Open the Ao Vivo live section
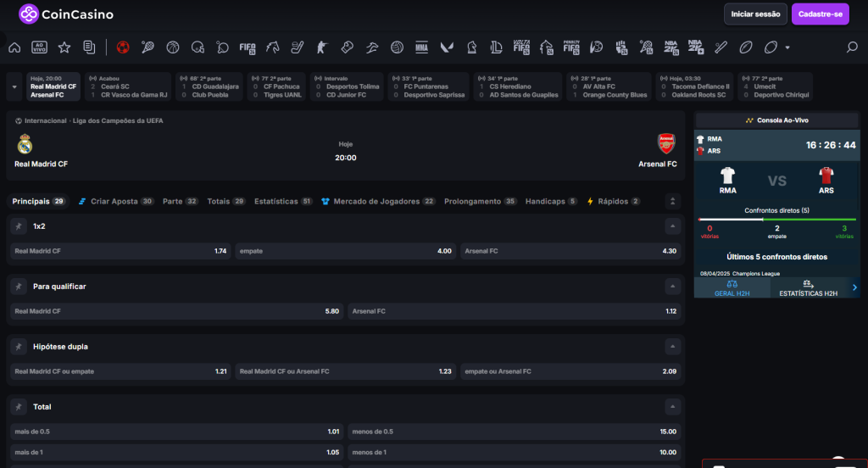 point(39,47)
